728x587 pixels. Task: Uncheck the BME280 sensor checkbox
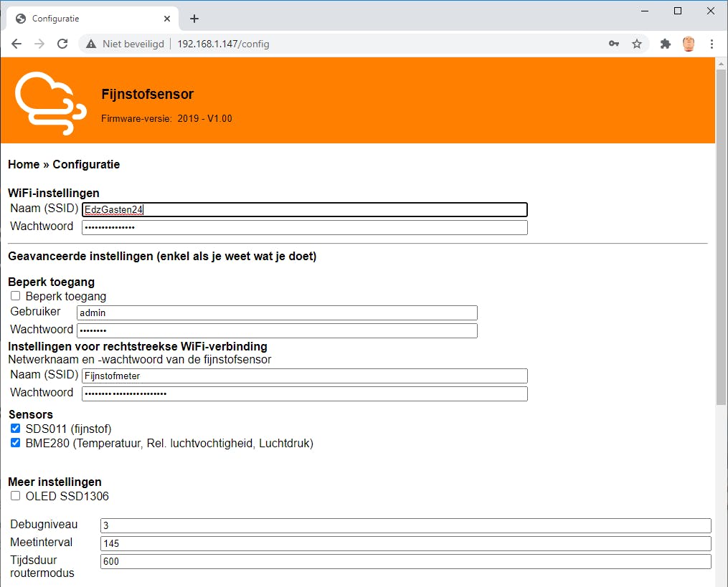click(x=15, y=443)
